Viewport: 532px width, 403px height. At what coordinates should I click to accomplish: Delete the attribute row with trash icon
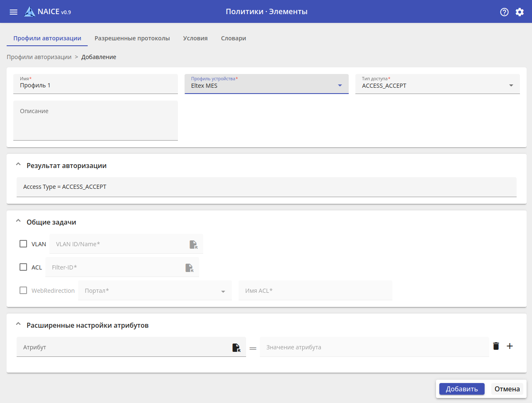point(496,346)
